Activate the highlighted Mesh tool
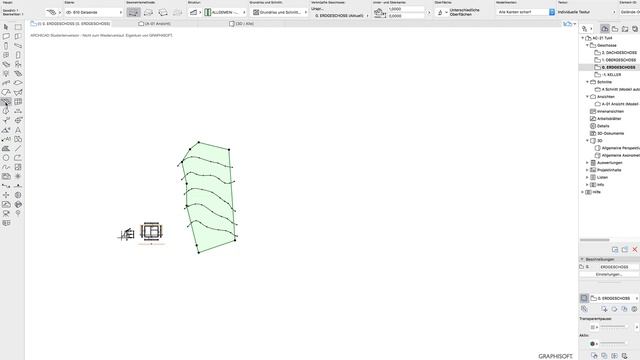This screenshot has width=640, height=360. [6, 102]
